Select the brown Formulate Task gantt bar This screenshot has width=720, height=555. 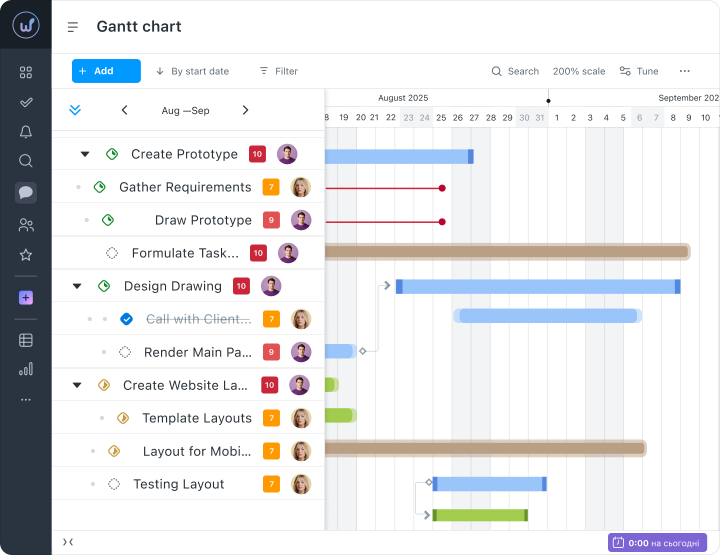point(507,252)
